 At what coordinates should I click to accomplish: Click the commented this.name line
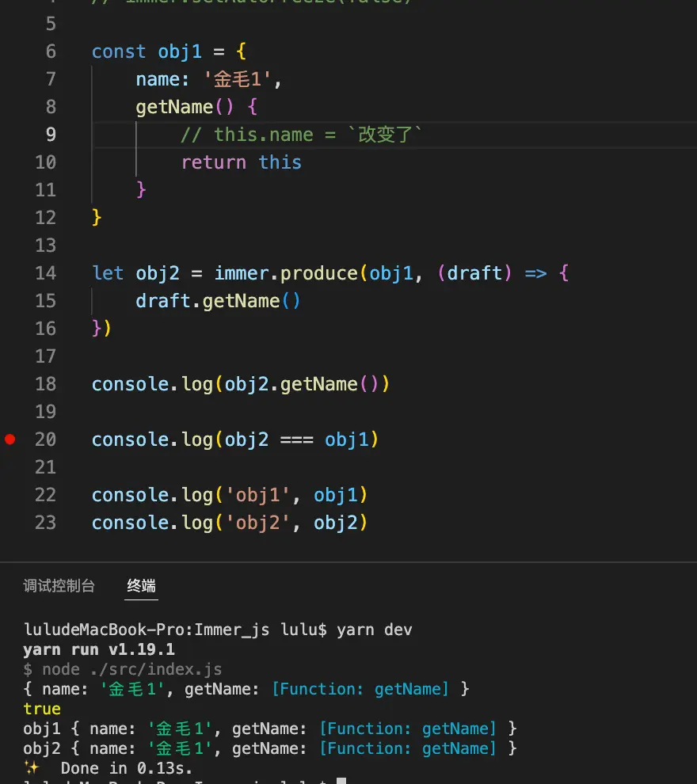pos(302,135)
